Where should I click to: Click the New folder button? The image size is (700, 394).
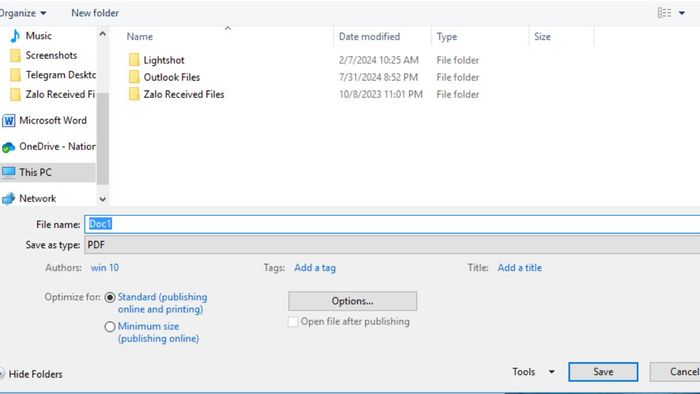pos(95,13)
